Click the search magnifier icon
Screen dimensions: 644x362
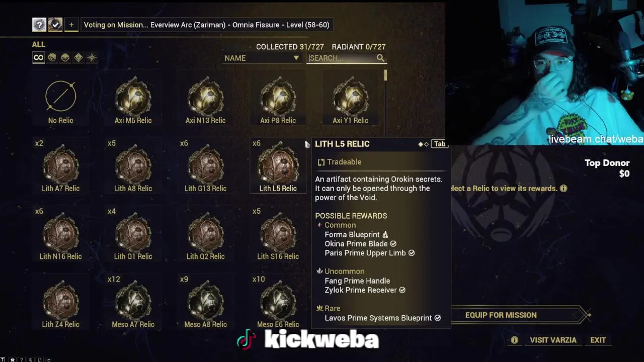381,58
